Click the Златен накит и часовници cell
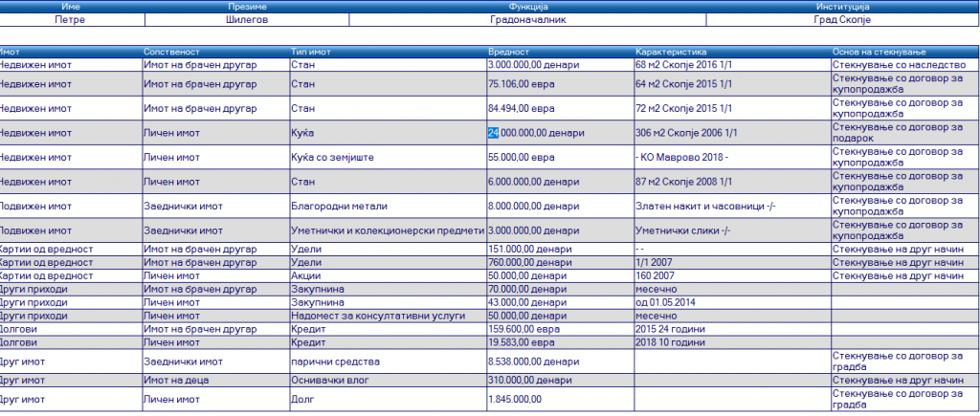Viewport: 980px width, 416px height. click(732, 207)
